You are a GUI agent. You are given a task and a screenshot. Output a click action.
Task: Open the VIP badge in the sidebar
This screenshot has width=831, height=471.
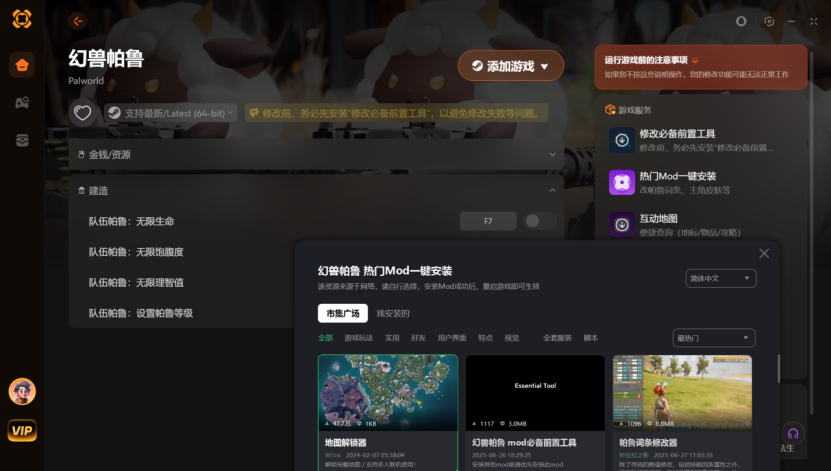[22, 430]
